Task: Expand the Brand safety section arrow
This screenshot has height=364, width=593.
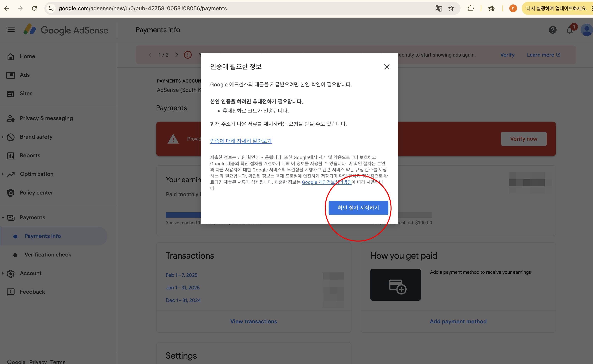Action: click(3, 137)
